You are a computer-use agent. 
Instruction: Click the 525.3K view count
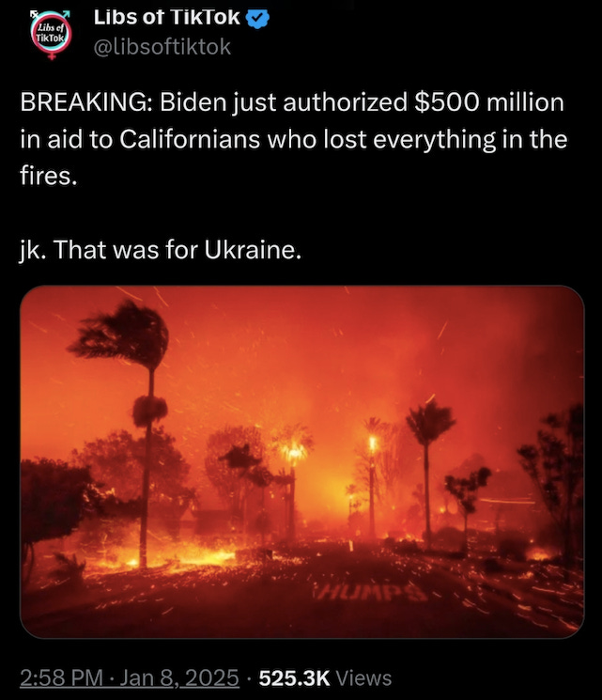pos(295,677)
